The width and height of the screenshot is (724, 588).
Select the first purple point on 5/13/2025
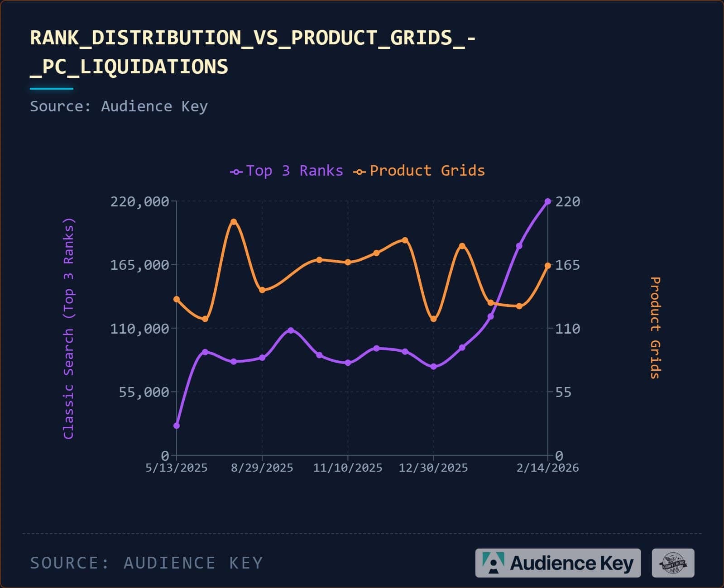pyautogui.click(x=177, y=425)
